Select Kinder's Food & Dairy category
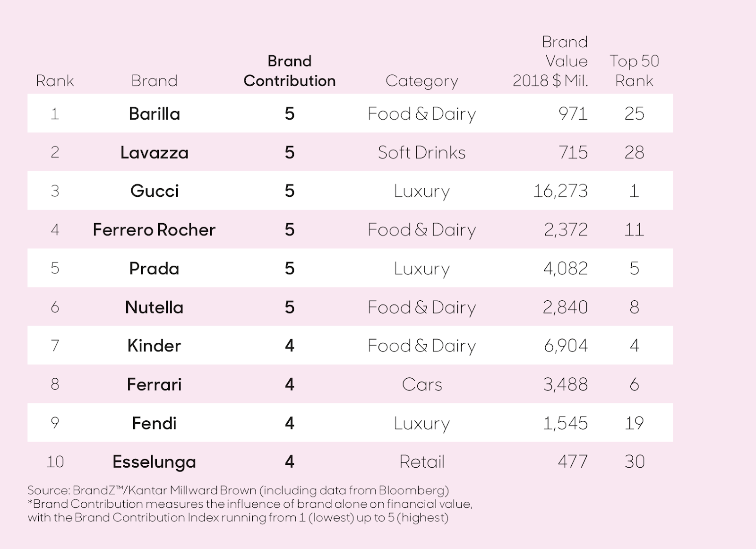756x549 pixels. tap(421, 346)
